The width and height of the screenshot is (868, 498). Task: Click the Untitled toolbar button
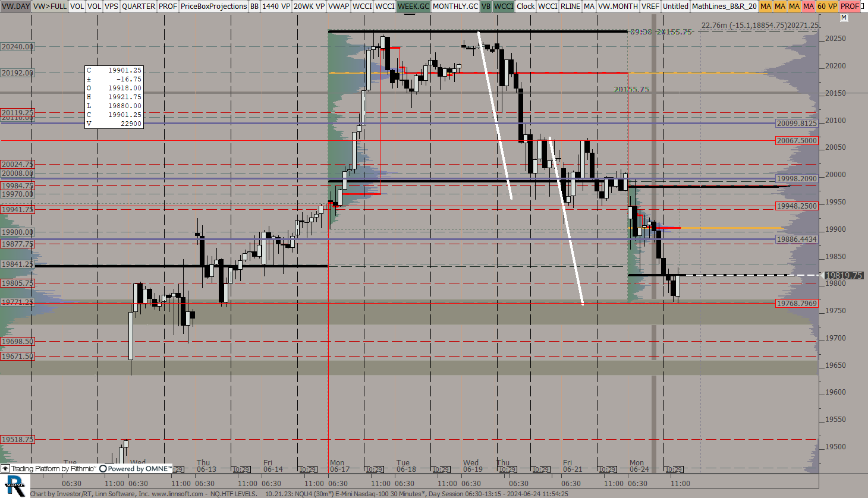click(x=675, y=6)
